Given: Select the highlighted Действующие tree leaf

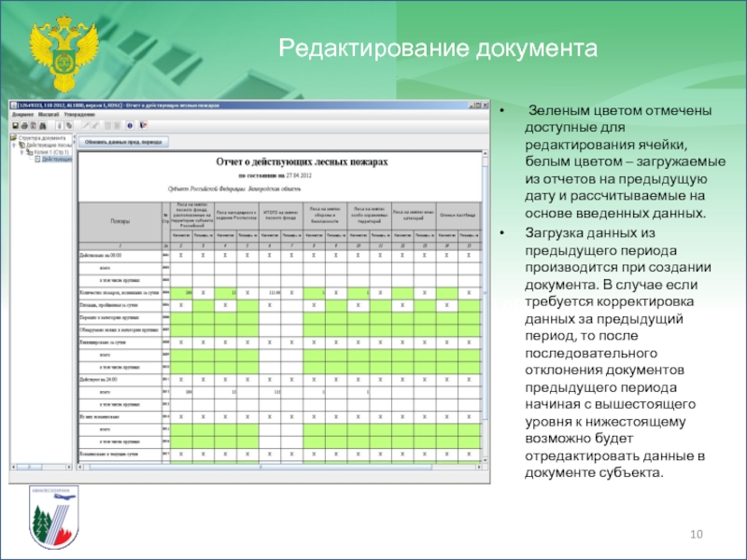Looking at the screenshot, I should [56, 160].
